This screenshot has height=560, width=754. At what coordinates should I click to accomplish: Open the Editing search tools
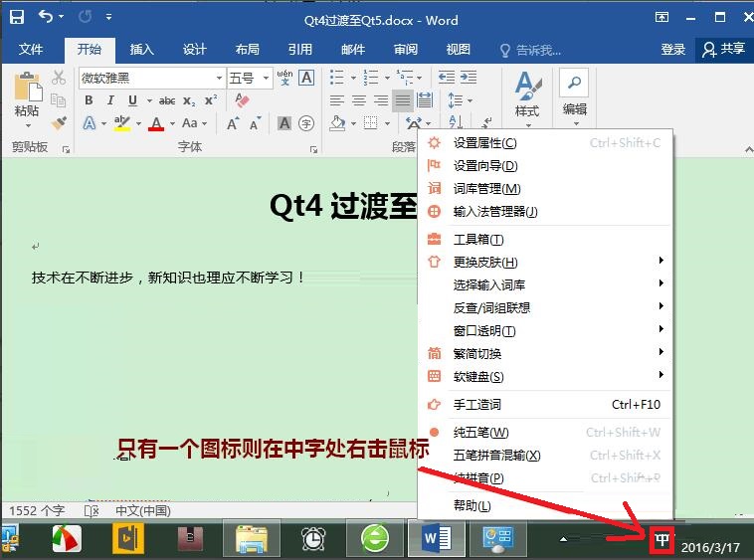click(575, 98)
